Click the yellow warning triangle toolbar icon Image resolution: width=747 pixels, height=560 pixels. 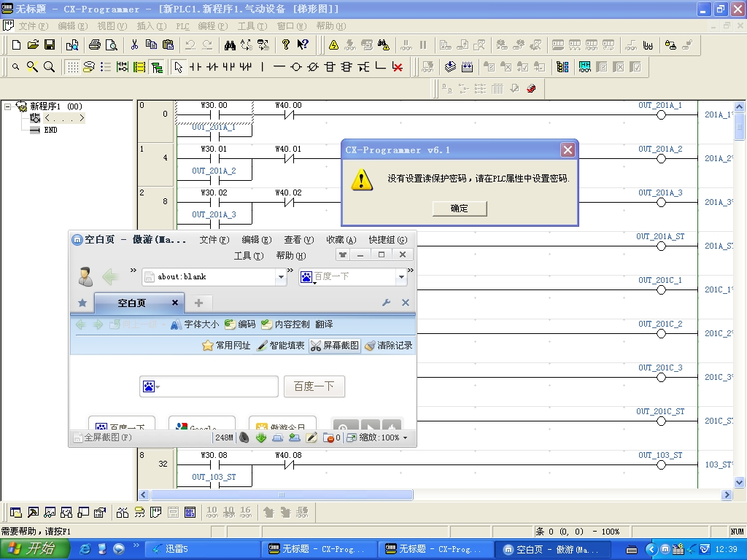[x=333, y=44]
